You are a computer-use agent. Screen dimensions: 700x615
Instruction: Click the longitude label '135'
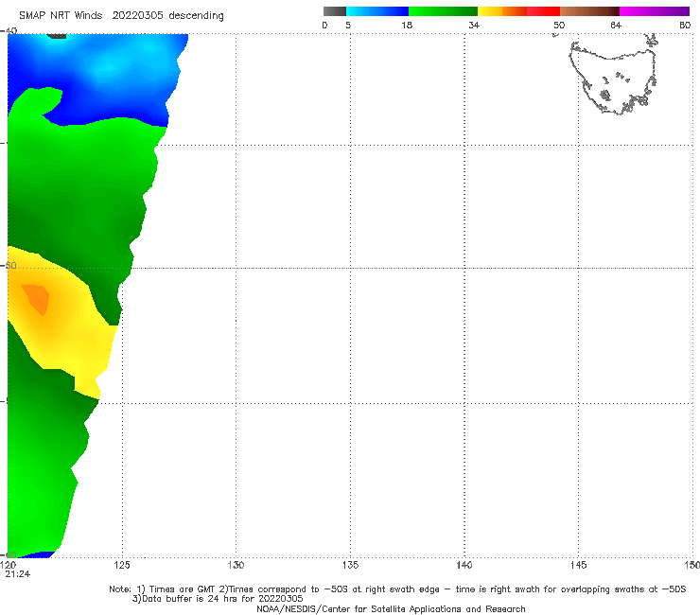pyautogui.click(x=350, y=565)
